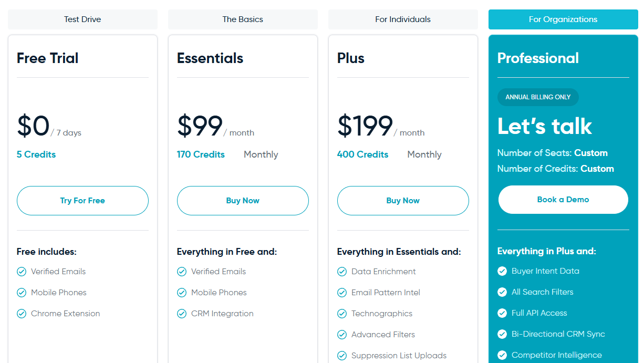This screenshot has height=363, width=644.
Task: Open the 400 Credits selector
Action: [x=362, y=154]
